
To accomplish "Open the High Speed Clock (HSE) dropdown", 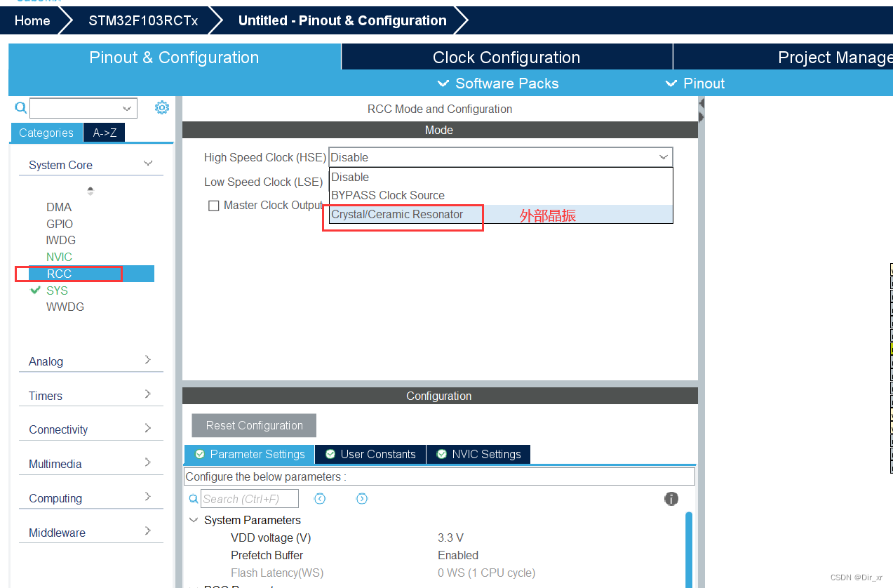I will (501, 157).
